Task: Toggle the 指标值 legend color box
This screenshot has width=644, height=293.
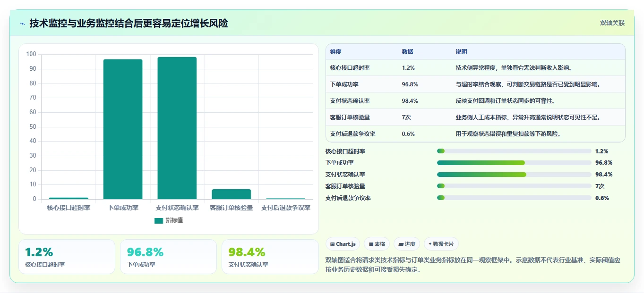Action: (x=159, y=220)
